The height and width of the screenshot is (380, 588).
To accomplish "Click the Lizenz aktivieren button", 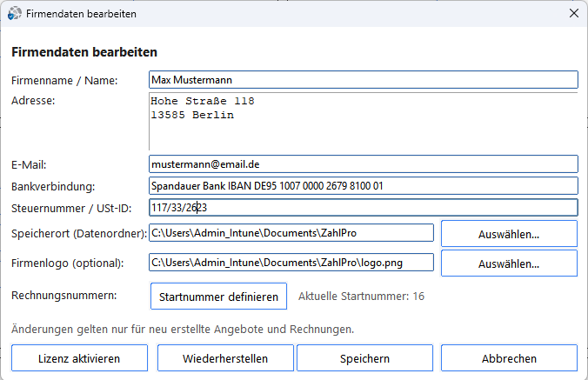I will coord(79,358).
